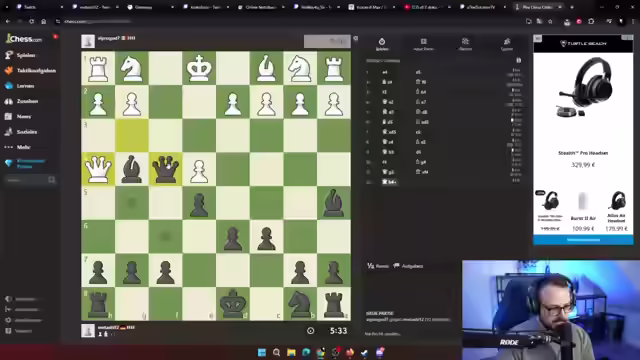The image size is (640, 360).
Task: Click the white queen on the board
Action: tap(98, 169)
